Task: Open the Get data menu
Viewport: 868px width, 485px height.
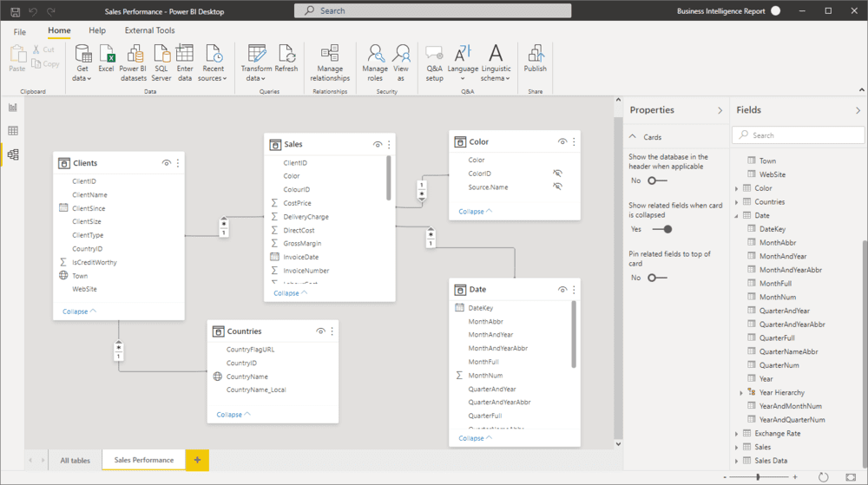Action: 82,63
